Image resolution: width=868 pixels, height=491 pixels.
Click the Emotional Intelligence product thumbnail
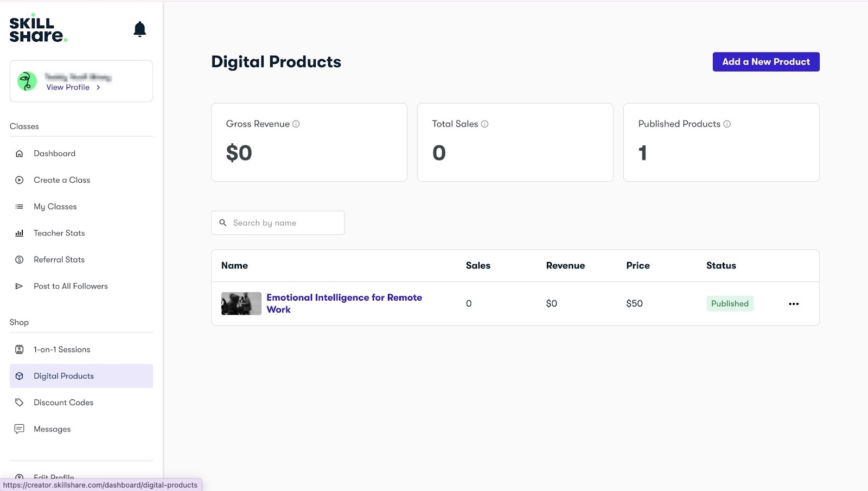tap(241, 304)
